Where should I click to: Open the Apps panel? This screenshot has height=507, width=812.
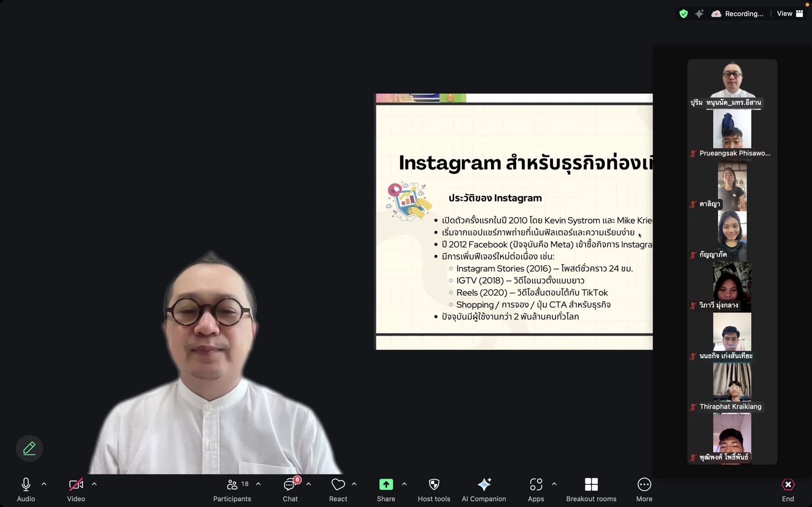[535, 489]
